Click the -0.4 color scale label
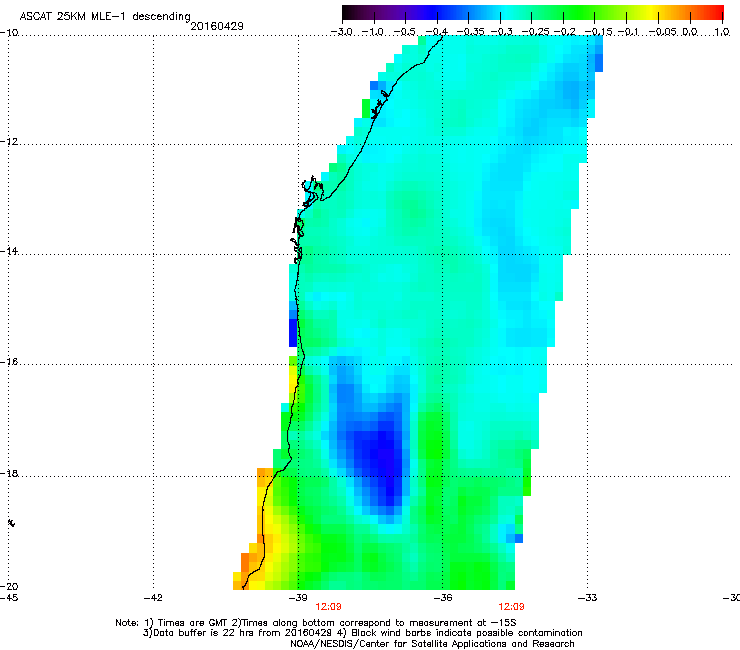The height and width of the screenshot is (650, 740). pos(437,32)
